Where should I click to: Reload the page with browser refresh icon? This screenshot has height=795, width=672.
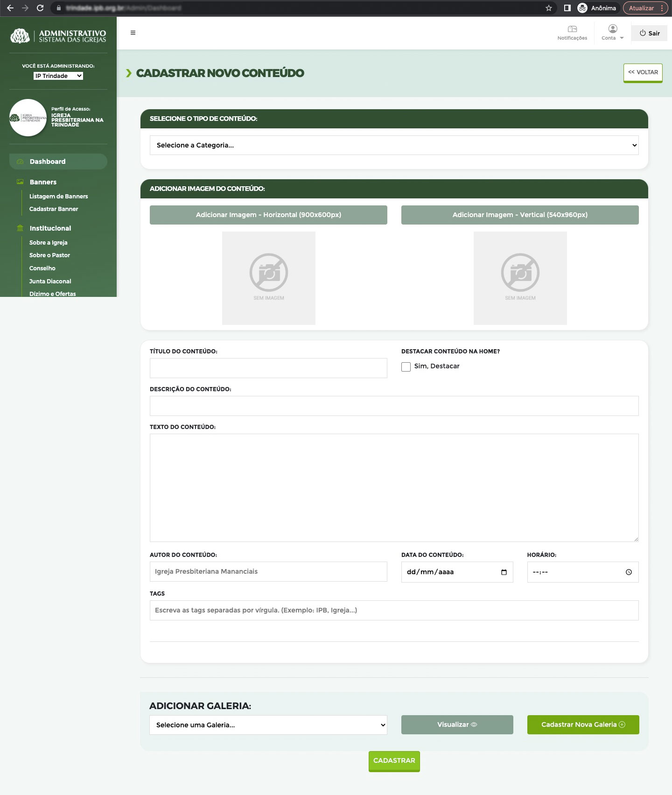(40, 8)
